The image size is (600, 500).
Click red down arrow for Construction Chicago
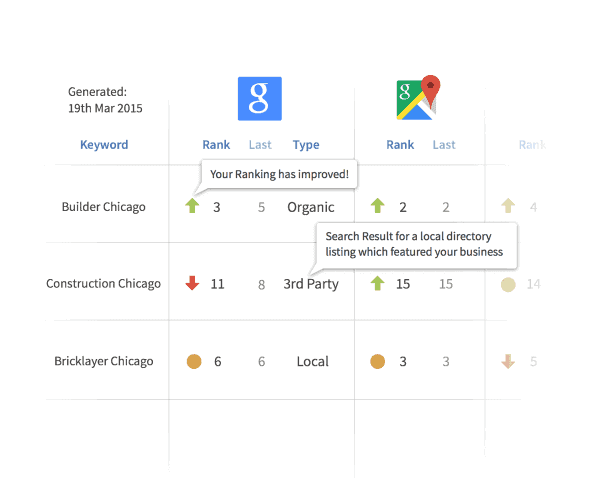click(192, 283)
